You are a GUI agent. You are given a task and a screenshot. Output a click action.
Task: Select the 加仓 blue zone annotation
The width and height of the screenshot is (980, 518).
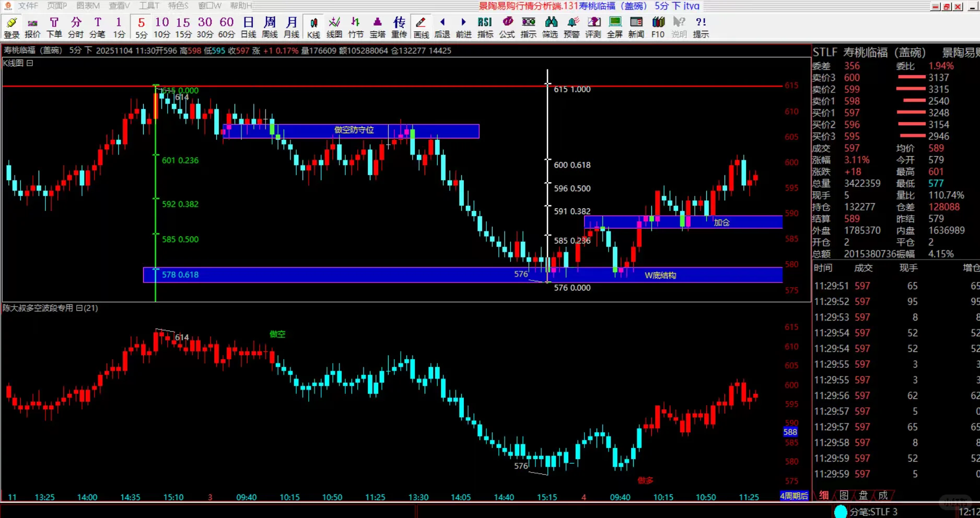pos(683,222)
